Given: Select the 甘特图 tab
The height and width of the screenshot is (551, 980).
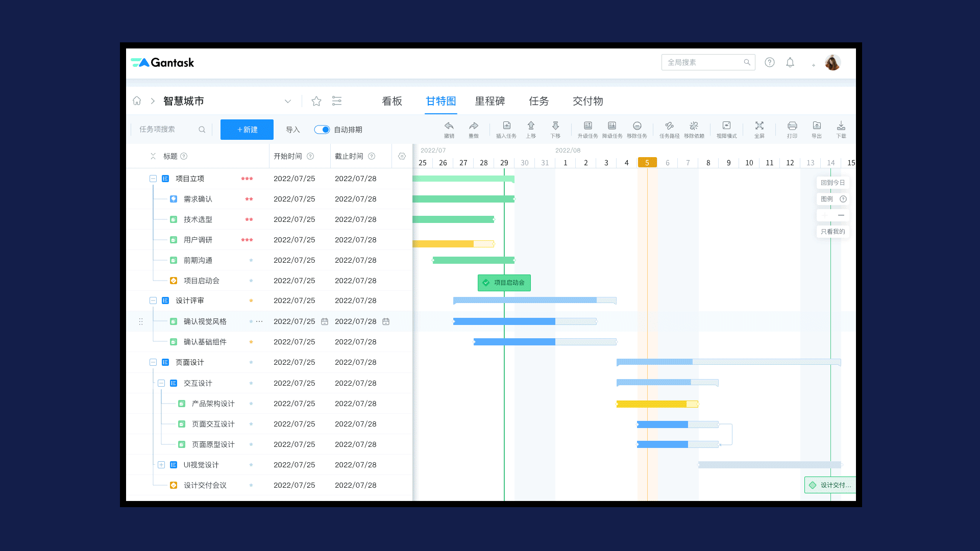Looking at the screenshot, I should (x=441, y=101).
